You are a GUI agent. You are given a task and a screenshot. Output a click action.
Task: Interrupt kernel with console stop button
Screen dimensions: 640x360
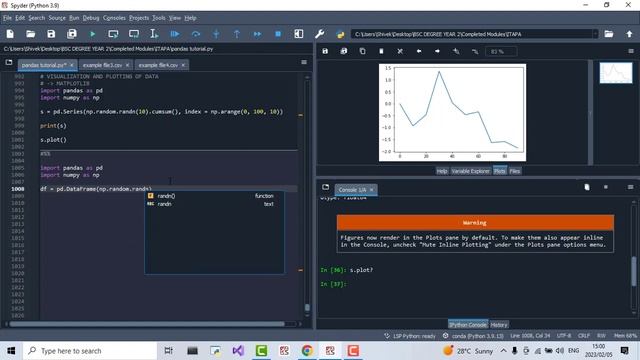click(x=606, y=187)
